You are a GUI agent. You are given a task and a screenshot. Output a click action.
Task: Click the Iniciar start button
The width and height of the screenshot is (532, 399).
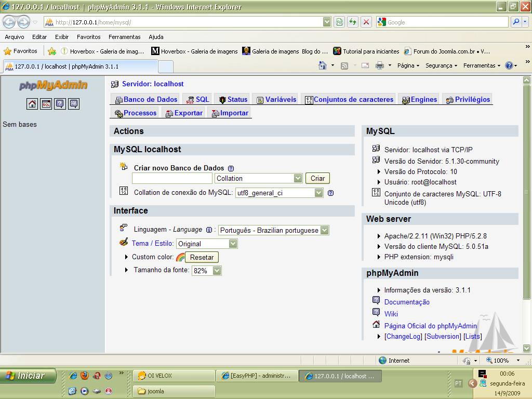click(x=28, y=376)
